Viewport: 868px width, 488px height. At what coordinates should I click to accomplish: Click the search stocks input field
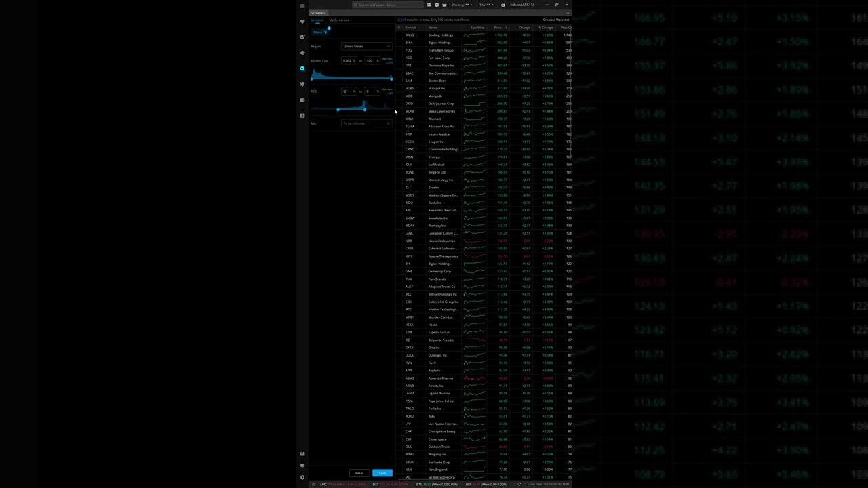click(387, 5)
